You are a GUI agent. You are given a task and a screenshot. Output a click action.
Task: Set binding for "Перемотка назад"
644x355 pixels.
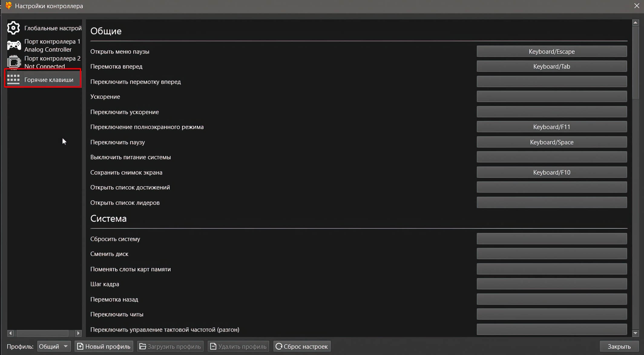552,299
